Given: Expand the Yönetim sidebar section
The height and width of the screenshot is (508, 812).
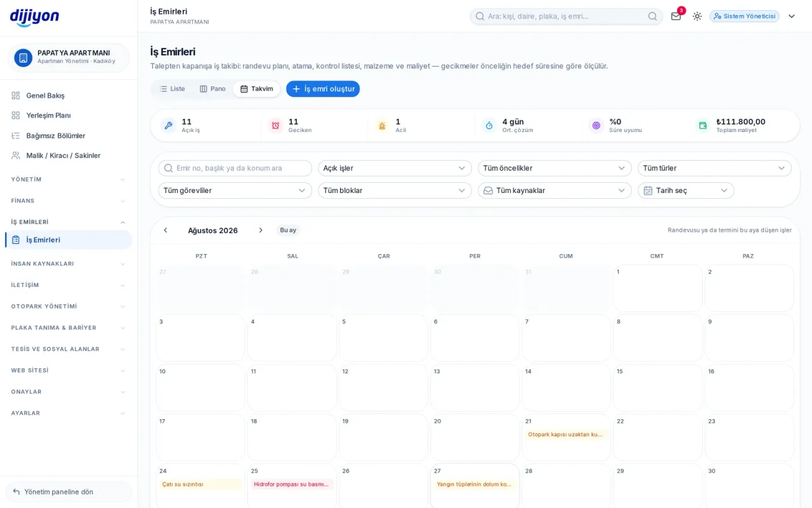Looking at the screenshot, I should (69, 180).
